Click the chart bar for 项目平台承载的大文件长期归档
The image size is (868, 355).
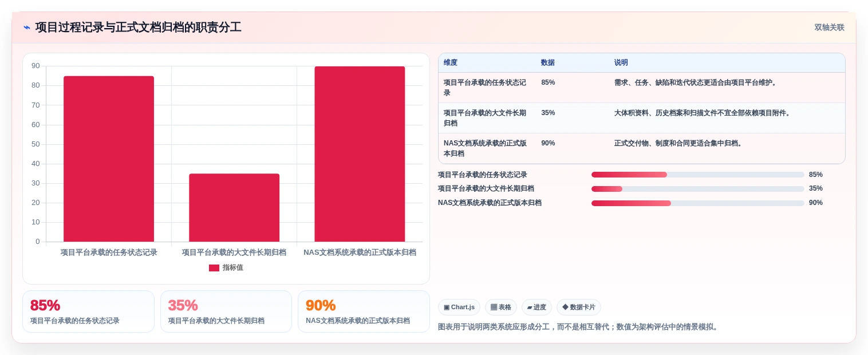234,207
